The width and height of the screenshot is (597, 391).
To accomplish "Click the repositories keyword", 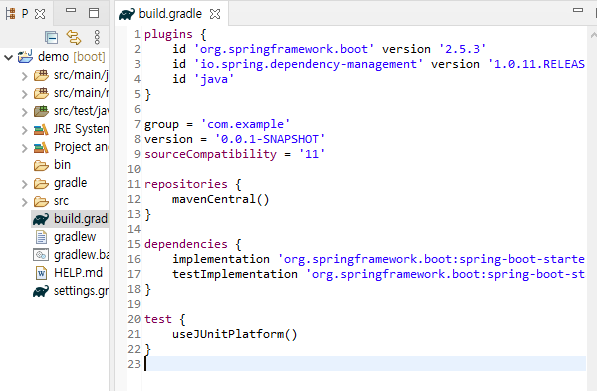I will click(x=186, y=185).
